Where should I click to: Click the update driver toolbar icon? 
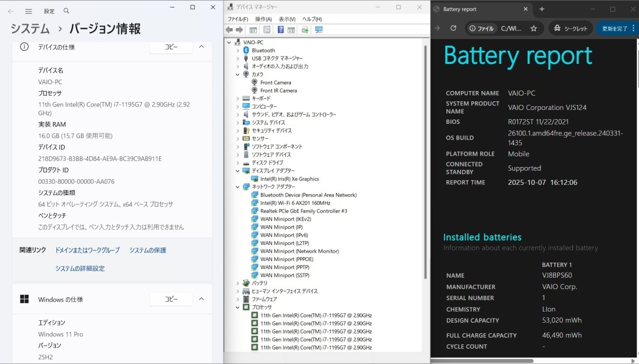click(x=305, y=30)
